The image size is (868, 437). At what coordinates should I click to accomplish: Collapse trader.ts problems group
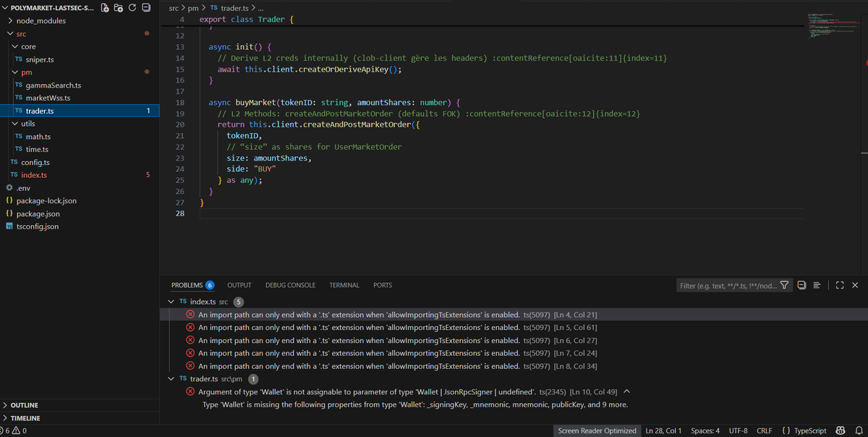pyautogui.click(x=171, y=378)
